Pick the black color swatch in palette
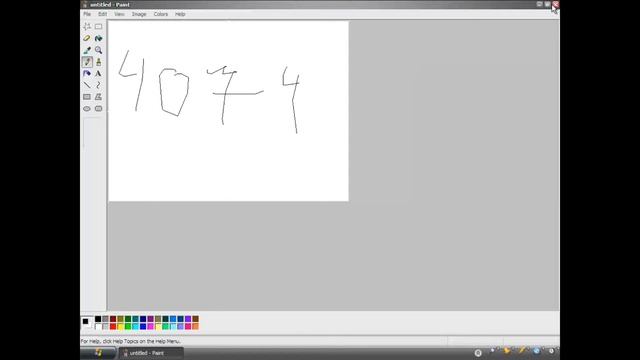The image size is (640, 360). pyautogui.click(x=98, y=319)
